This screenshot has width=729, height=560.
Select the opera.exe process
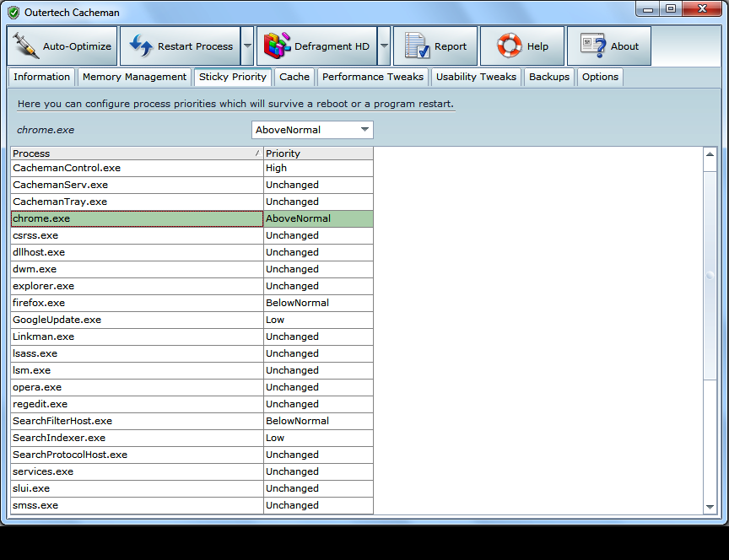[137, 387]
